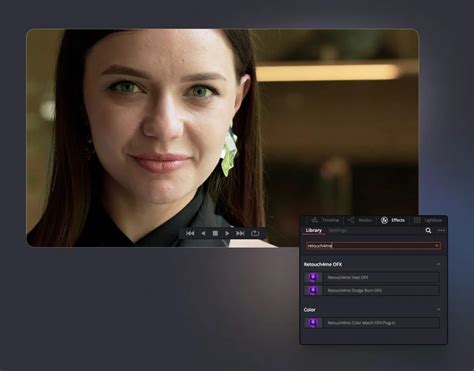Collapse the Color effects group
The image size is (474, 371).
pos(438,310)
